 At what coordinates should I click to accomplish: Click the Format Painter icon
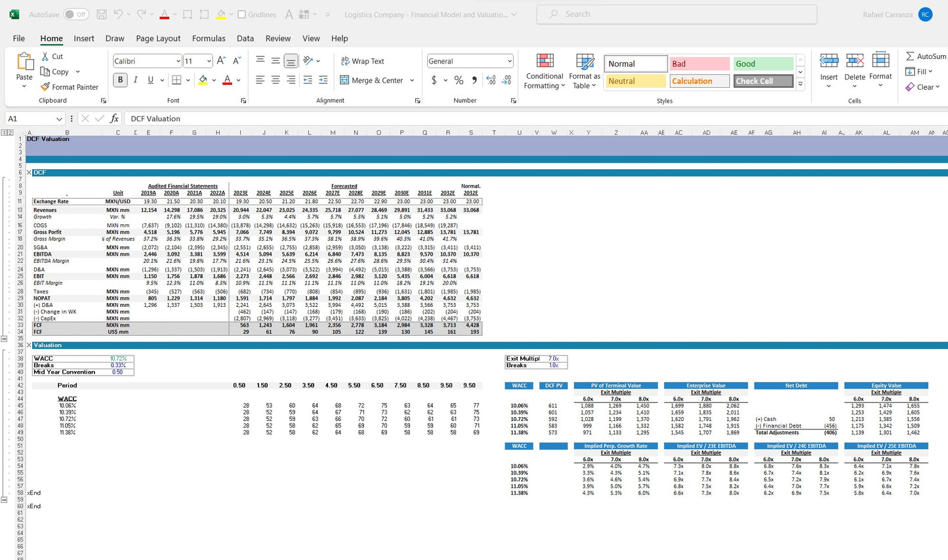tap(45, 87)
